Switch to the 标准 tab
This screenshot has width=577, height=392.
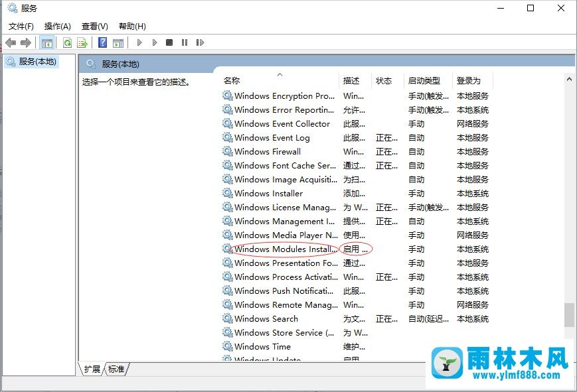(116, 369)
